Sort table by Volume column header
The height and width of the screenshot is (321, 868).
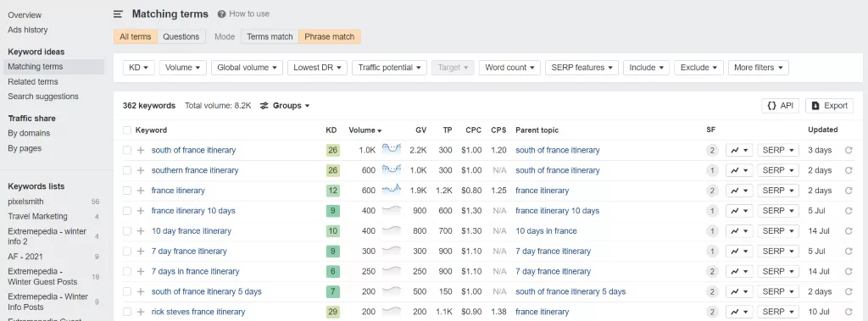pyautogui.click(x=365, y=130)
